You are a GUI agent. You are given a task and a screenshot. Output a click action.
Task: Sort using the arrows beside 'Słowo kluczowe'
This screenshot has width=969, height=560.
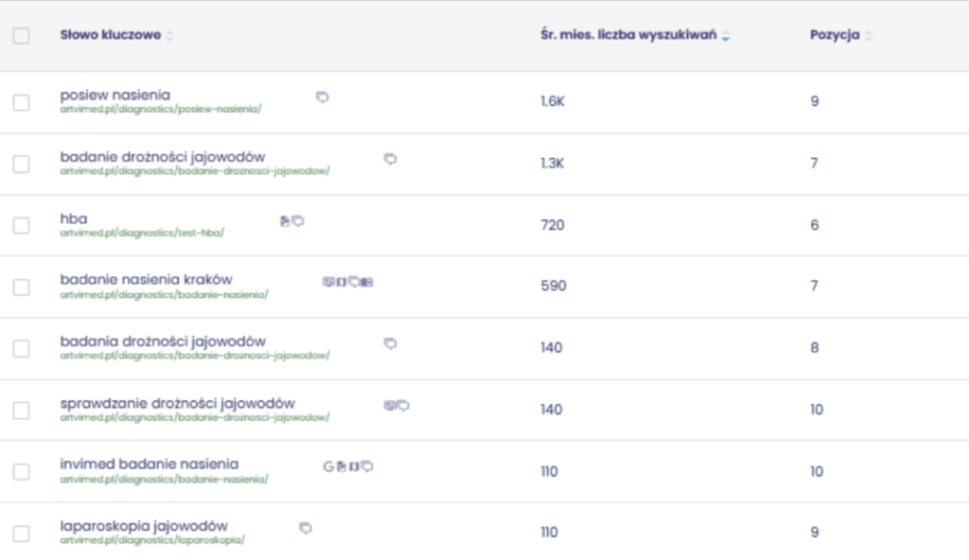coord(169,36)
